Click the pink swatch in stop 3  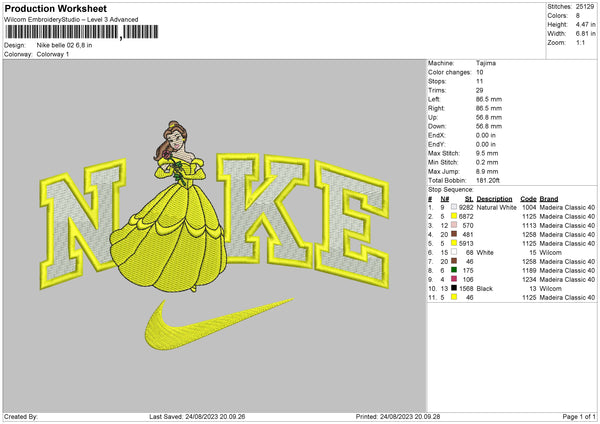click(x=454, y=224)
